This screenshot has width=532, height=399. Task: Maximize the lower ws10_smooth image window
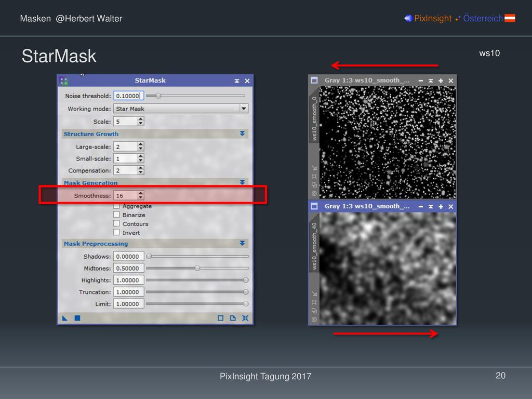pyautogui.click(x=441, y=207)
